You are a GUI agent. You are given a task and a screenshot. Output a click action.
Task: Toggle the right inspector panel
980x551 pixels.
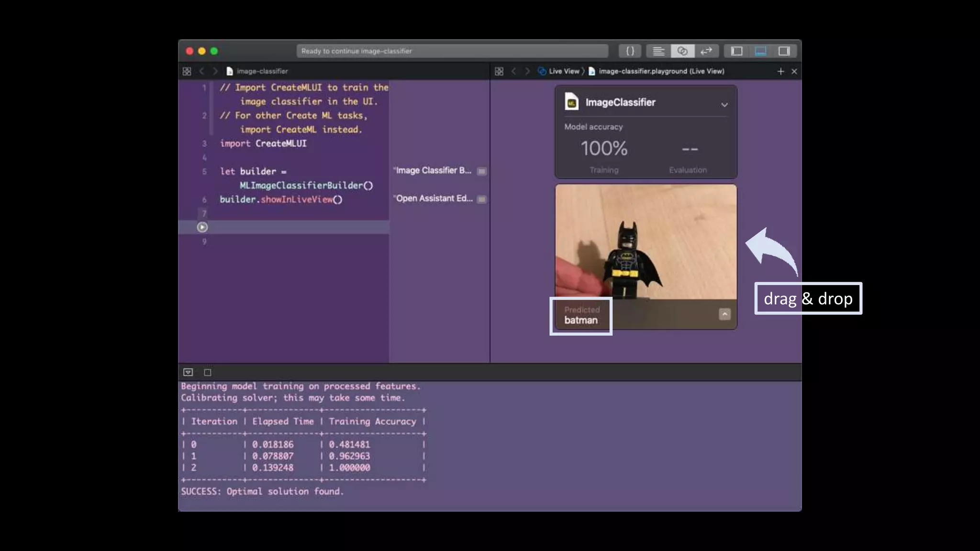click(x=784, y=51)
